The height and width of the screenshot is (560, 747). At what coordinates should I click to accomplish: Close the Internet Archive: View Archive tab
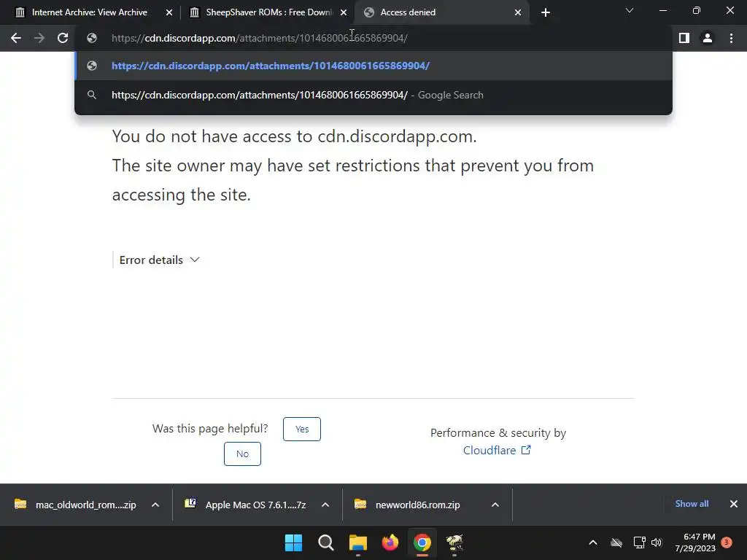169,12
